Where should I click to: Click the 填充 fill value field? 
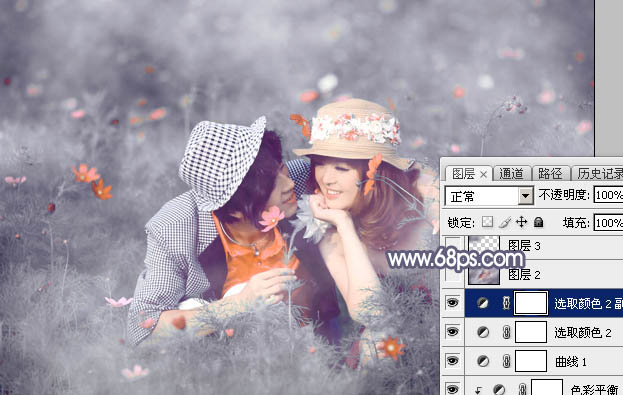(x=608, y=223)
